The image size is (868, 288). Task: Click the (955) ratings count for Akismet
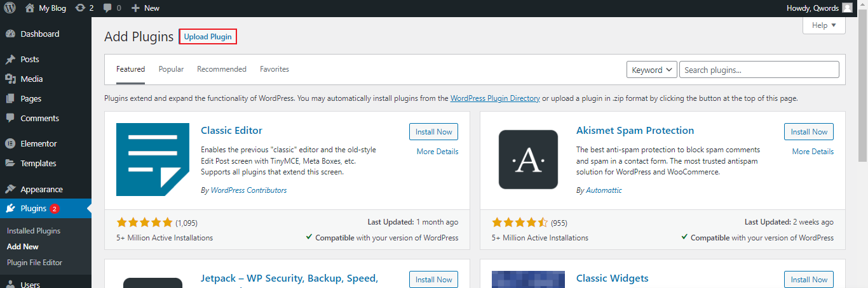(x=559, y=223)
